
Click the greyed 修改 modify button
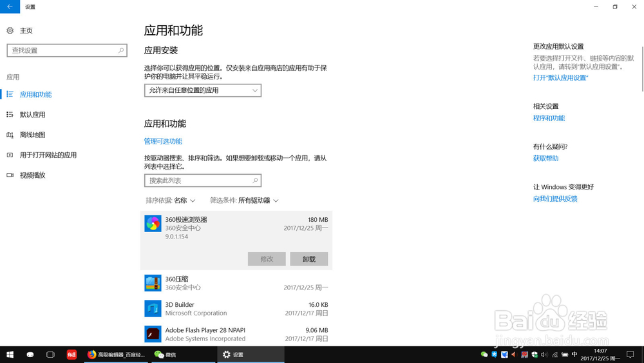pyautogui.click(x=267, y=259)
